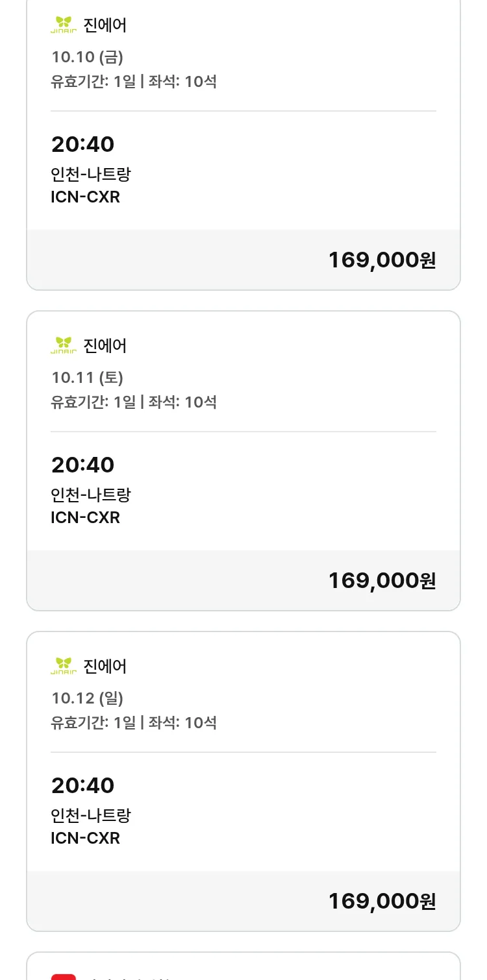Choose the 169,000원 price on the 10.12 flight

pos(382,901)
